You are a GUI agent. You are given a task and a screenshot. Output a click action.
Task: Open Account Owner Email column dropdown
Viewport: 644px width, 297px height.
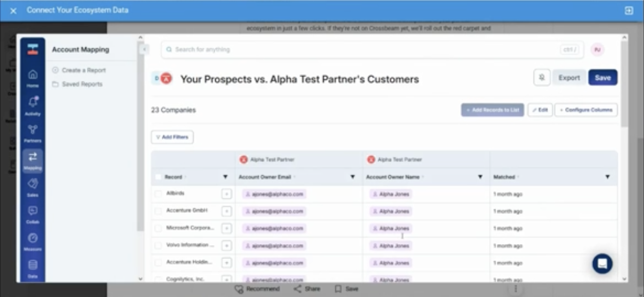[x=352, y=177]
